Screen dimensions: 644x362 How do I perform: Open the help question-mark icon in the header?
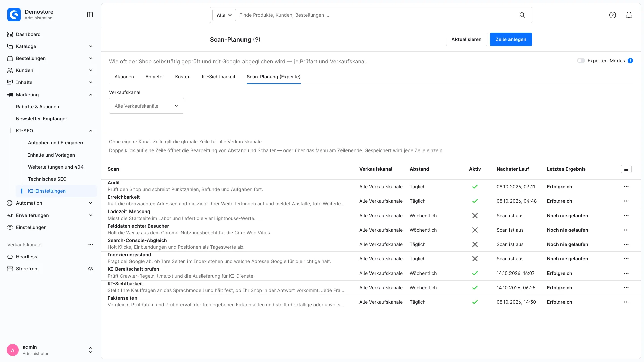click(613, 15)
